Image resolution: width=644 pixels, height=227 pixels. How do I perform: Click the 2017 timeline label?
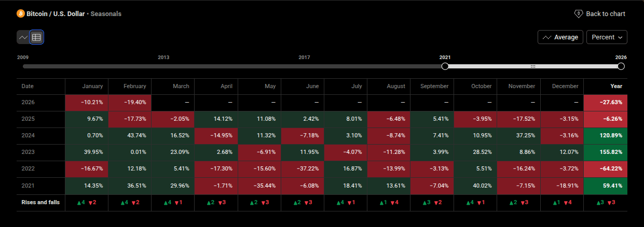[x=304, y=57]
